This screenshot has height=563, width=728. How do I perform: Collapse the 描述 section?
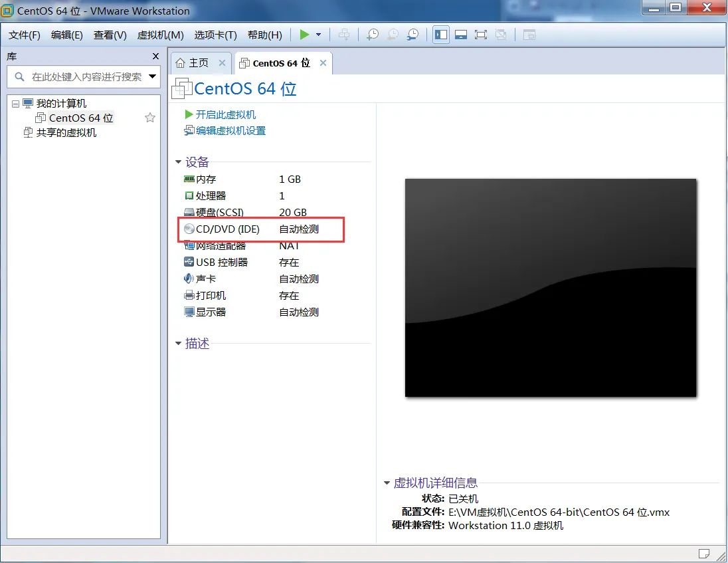(178, 344)
